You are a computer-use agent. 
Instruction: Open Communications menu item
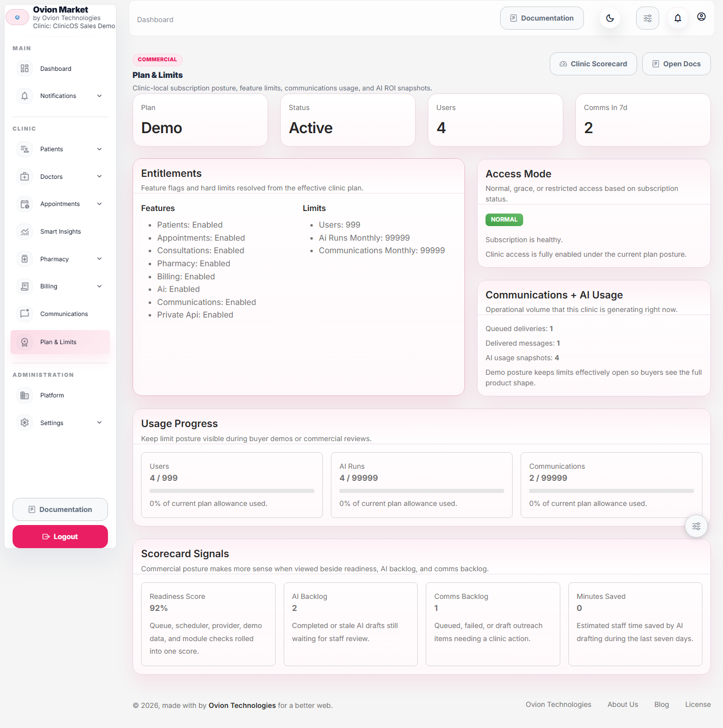click(x=60, y=314)
